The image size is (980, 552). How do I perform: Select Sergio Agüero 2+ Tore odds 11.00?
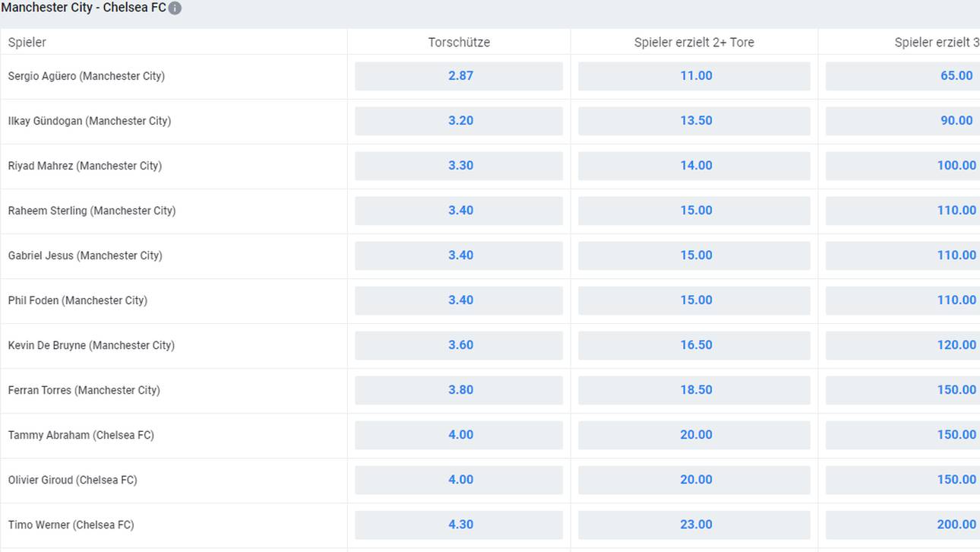pos(694,76)
